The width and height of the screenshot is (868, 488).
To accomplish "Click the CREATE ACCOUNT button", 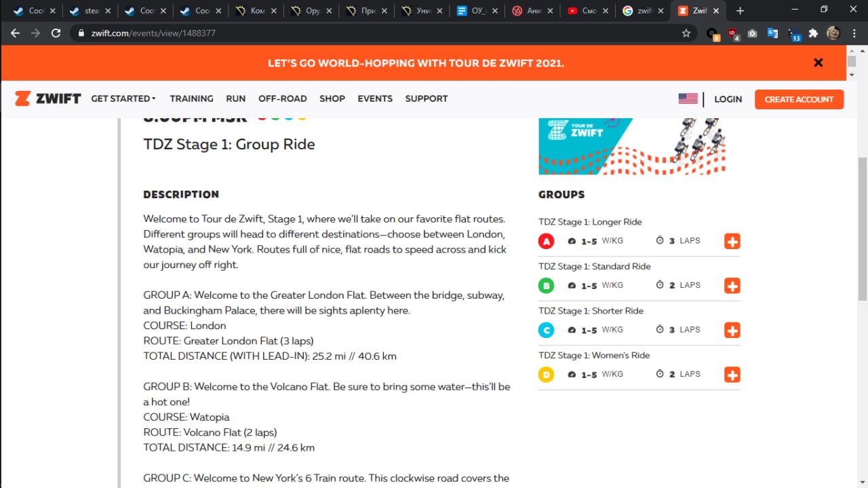I will (799, 99).
